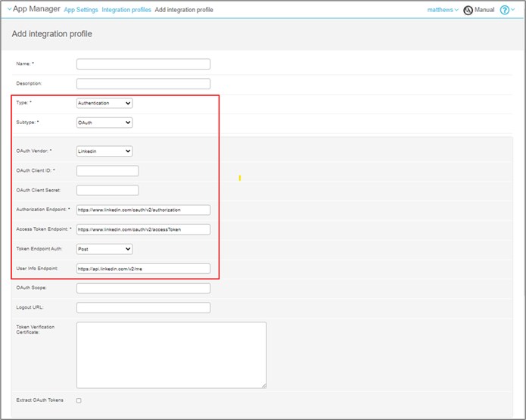The height and width of the screenshot is (420, 526).
Task: Expand the matthews user menu
Action: (x=443, y=10)
